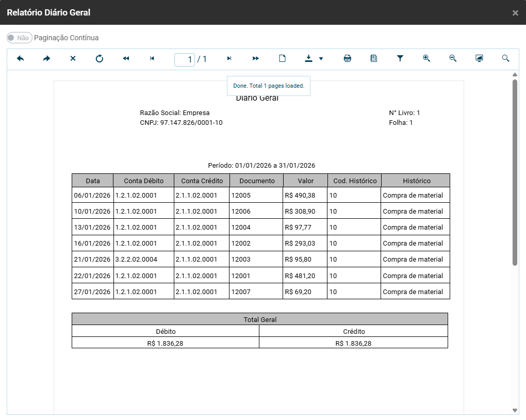Click the Crédito total R$ 1.836,28

pyautogui.click(x=354, y=344)
